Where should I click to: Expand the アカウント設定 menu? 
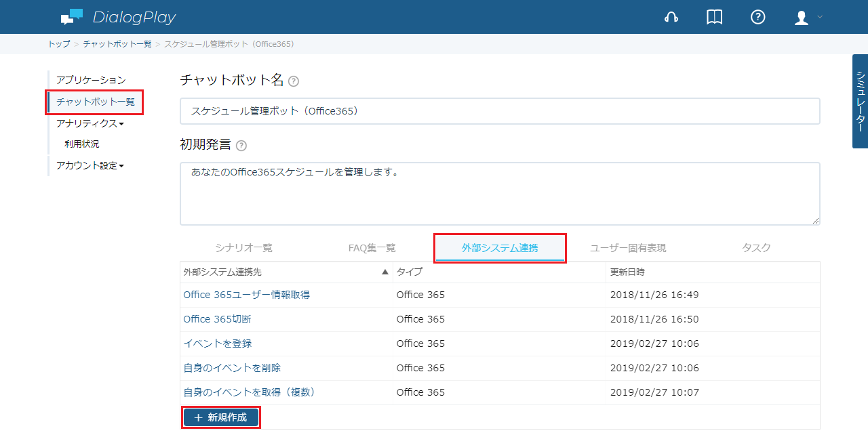point(90,165)
